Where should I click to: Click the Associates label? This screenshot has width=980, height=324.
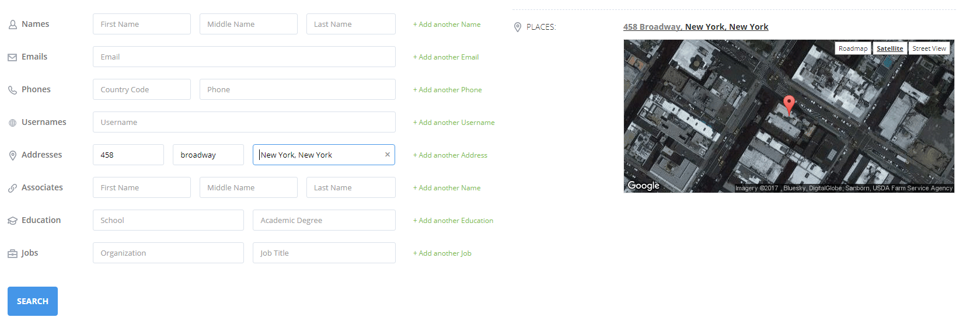[42, 187]
